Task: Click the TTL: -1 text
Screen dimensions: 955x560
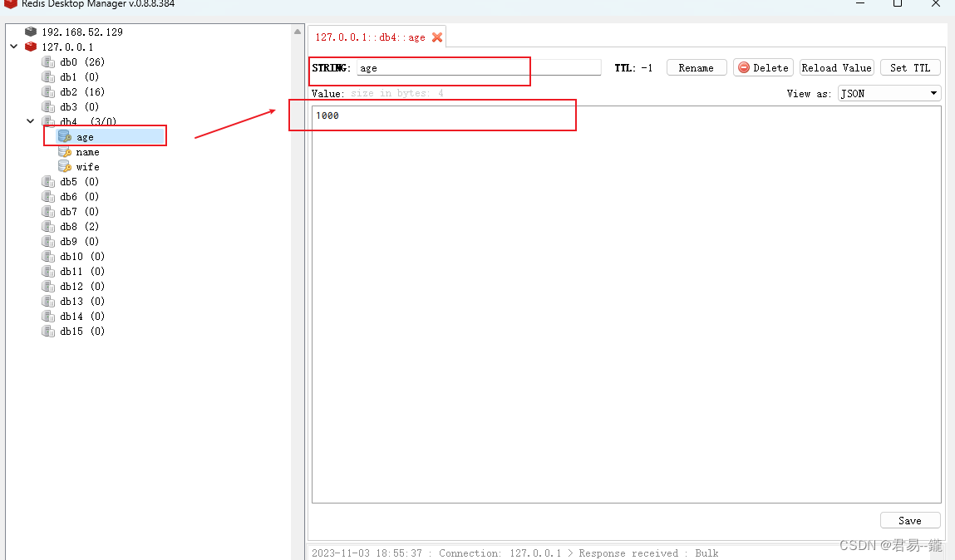Action: [x=633, y=67]
